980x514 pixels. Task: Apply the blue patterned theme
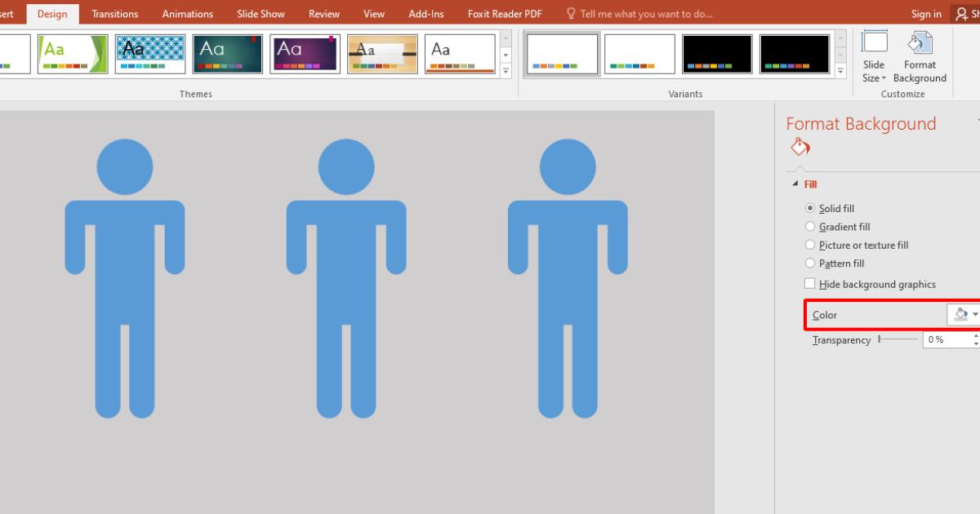pos(150,54)
